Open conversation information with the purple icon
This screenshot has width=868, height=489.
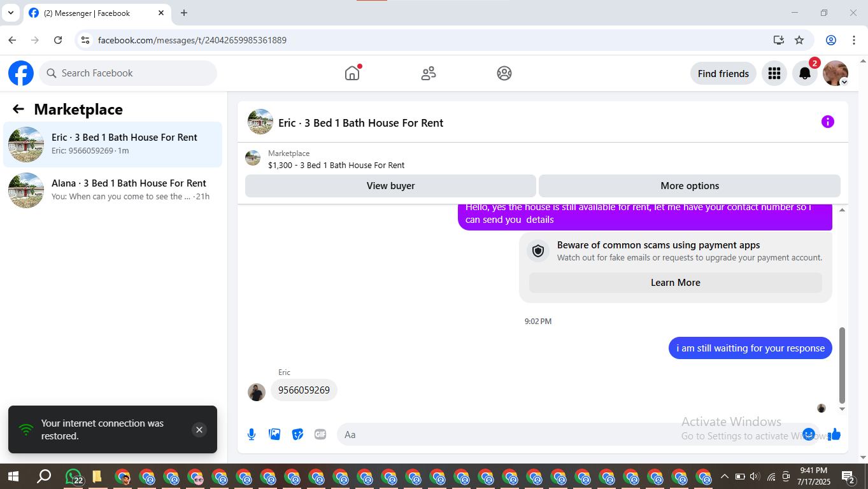click(828, 122)
